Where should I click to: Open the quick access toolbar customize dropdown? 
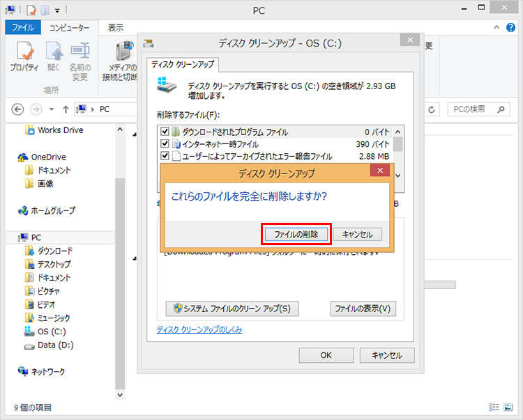click(57, 10)
